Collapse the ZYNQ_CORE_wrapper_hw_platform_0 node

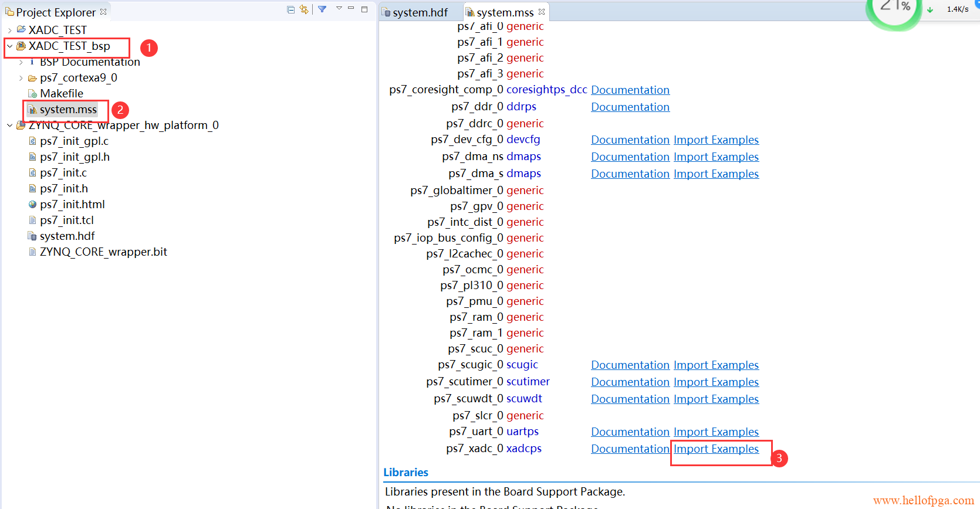point(9,125)
